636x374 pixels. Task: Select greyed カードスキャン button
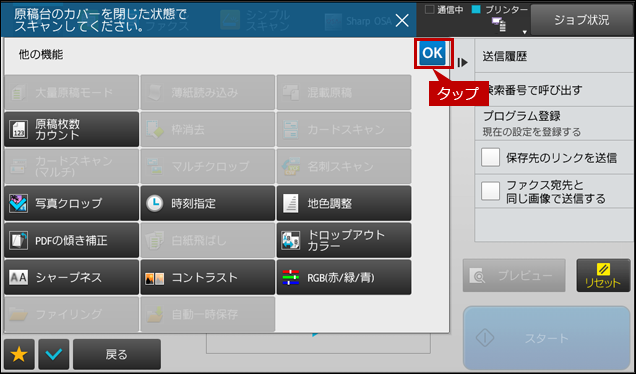pos(344,129)
